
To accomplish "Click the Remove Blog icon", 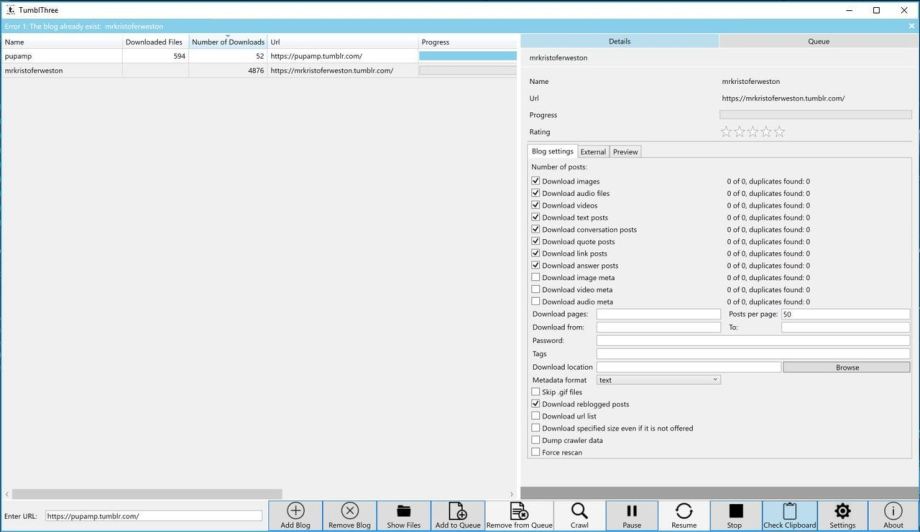I will tap(350, 511).
